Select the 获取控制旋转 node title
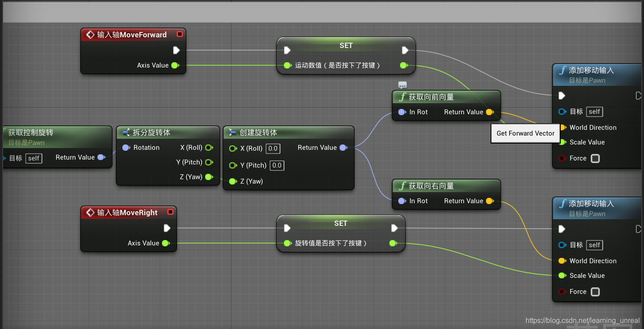Screen dimensions: 644x329 (x=31, y=132)
